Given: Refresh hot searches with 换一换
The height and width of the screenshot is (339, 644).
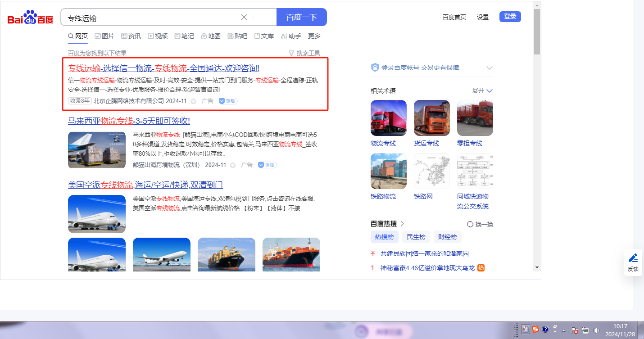Looking at the screenshot, I should (480, 224).
